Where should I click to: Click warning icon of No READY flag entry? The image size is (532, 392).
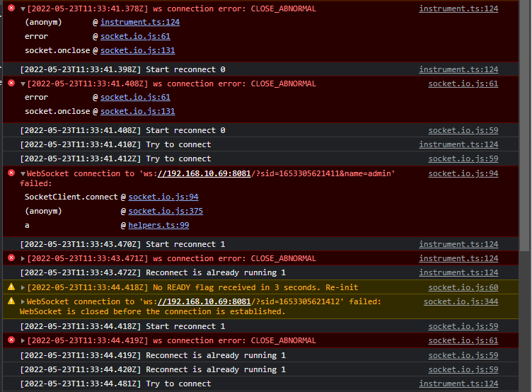point(11,287)
